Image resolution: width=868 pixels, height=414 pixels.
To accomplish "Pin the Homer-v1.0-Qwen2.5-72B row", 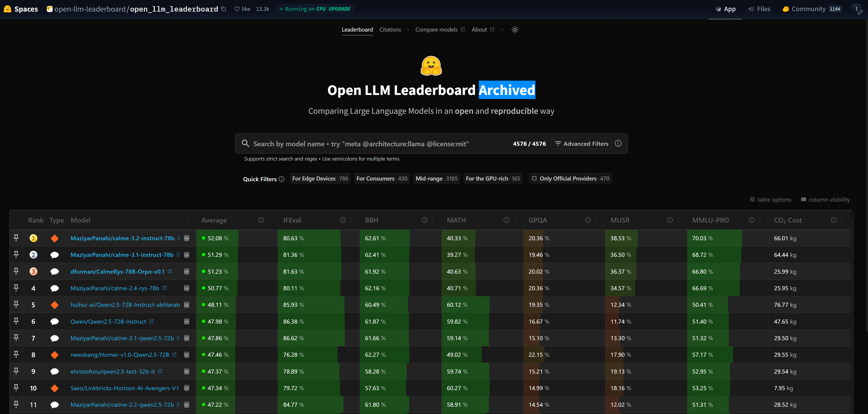I will click(16, 355).
